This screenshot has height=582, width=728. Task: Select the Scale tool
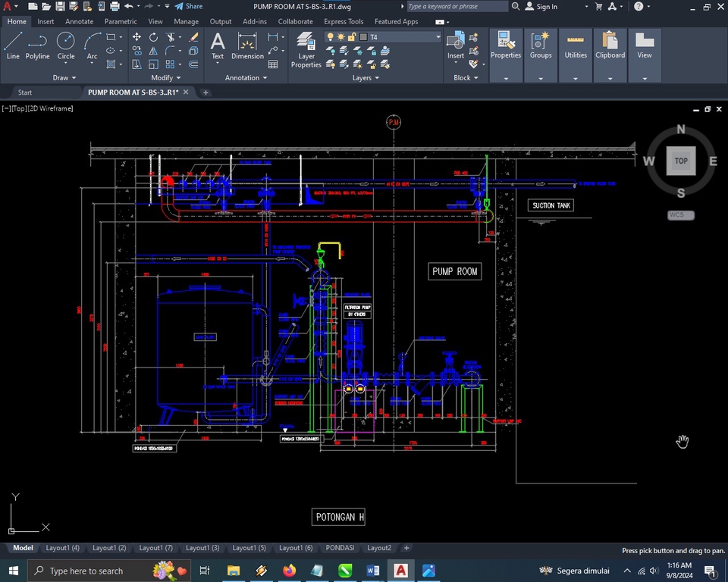[153, 64]
